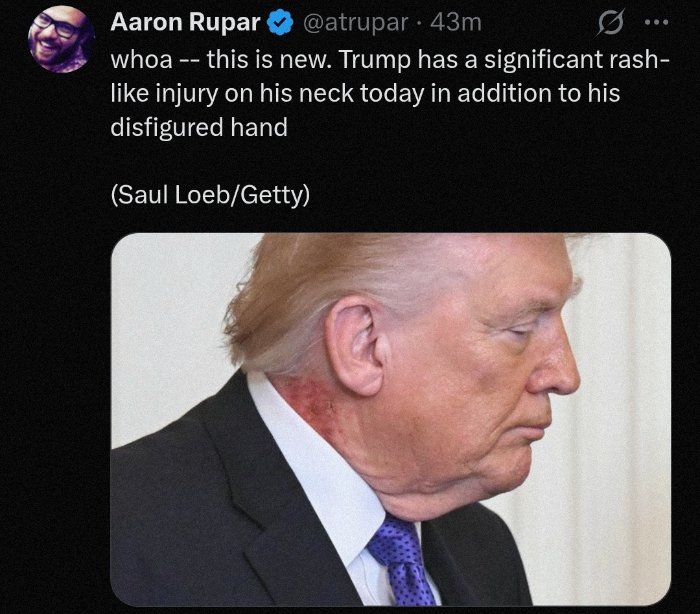The height and width of the screenshot is (614, 700).
Task: Tap the Grok slashed-circle icon
Action: 610,23
